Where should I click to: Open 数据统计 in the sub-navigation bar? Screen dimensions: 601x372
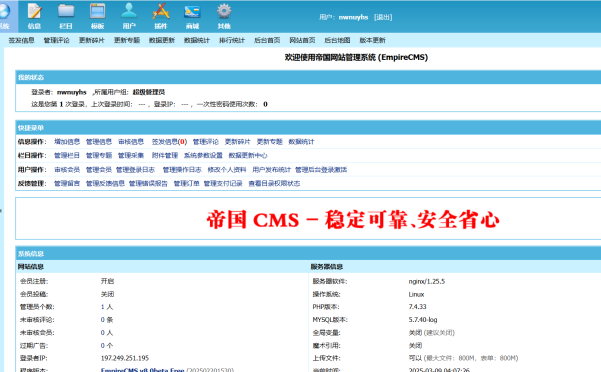197,40
